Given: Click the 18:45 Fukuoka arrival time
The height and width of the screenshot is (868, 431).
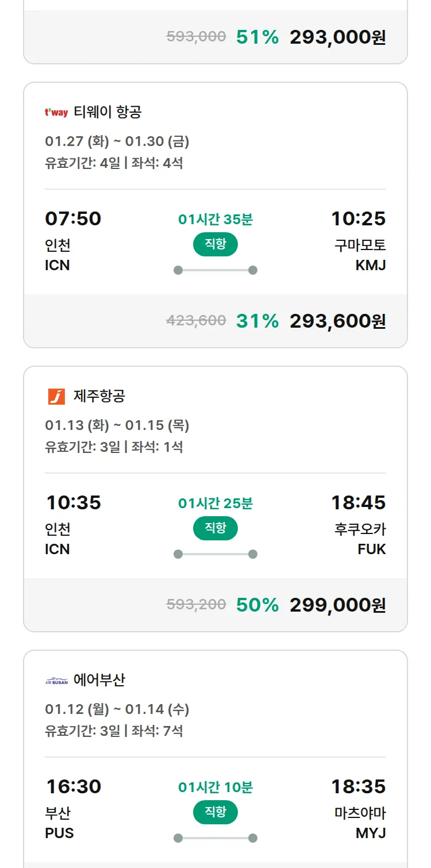Looking at the screenshot, I should point(358,502).
